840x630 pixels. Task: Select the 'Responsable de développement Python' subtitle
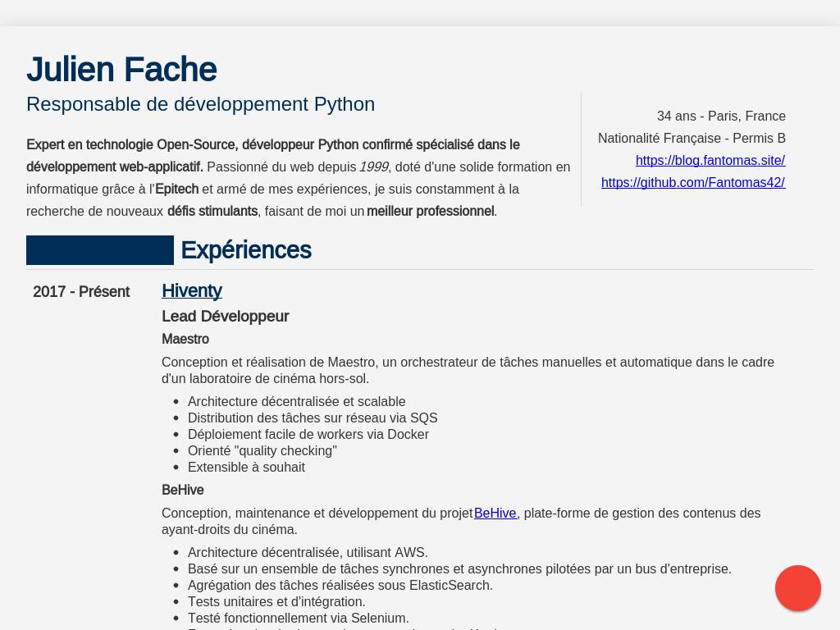pyautogui.click(x=200, y=104)
